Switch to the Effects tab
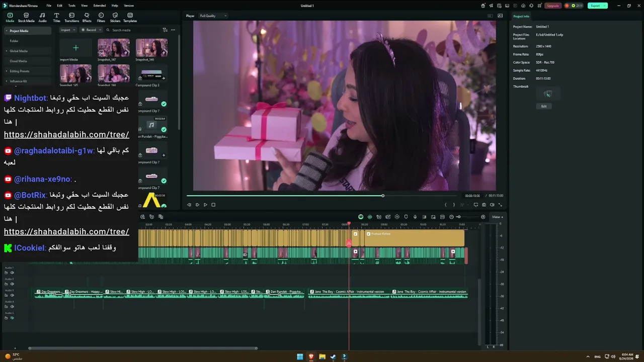The image size is (644, 362). [87, 18]
